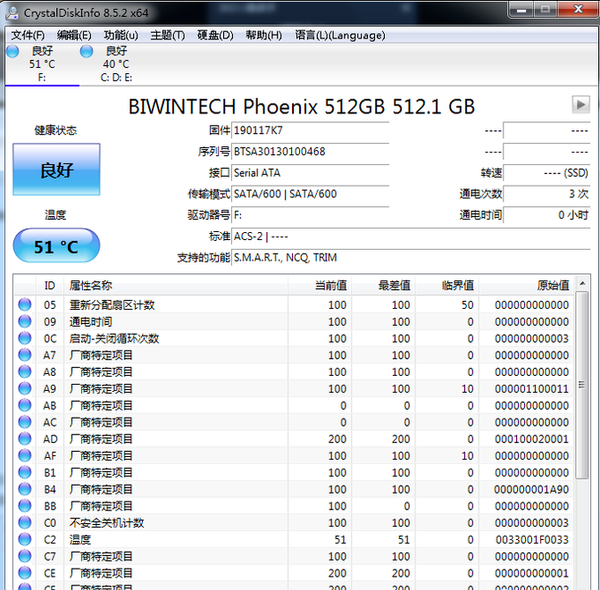The height and width of the screenshot is (590, 600).
Task: Click the 原始值 column header
Action: [x=549, y=285]
